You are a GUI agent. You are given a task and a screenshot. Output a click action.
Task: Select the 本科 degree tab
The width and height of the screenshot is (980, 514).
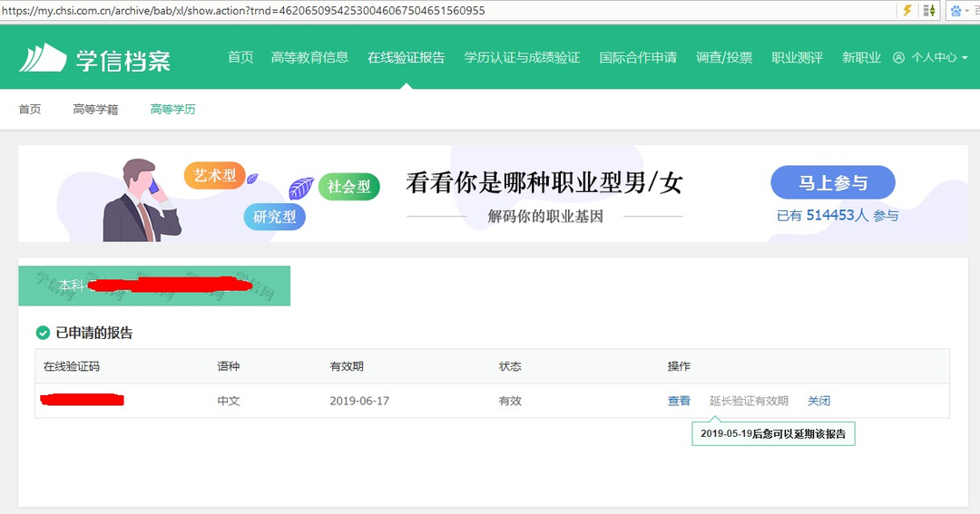[154, 286]
